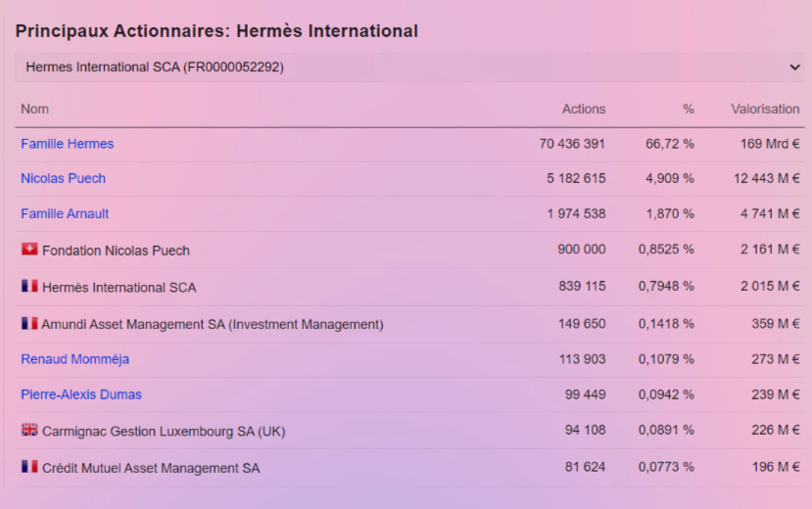Select the Fondation Nicolas Puech name
The height and width of the screenshot is (509, 812).
(x=116, y=251)
